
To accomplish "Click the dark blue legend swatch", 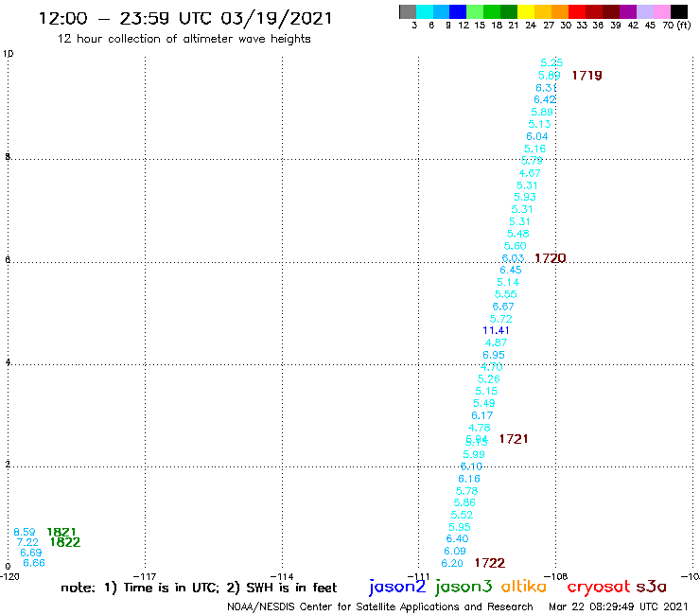I will coord(458,11).
